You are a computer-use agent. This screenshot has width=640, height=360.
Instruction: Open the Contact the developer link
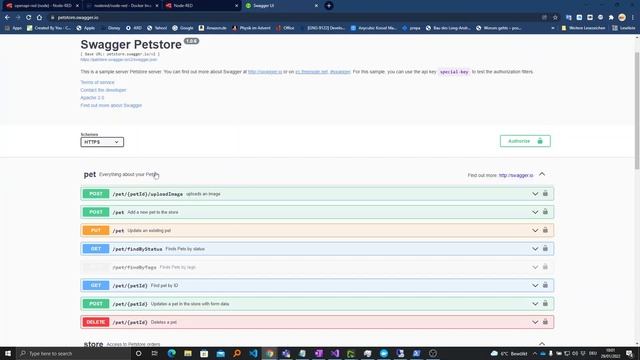(x=103, y=90)
